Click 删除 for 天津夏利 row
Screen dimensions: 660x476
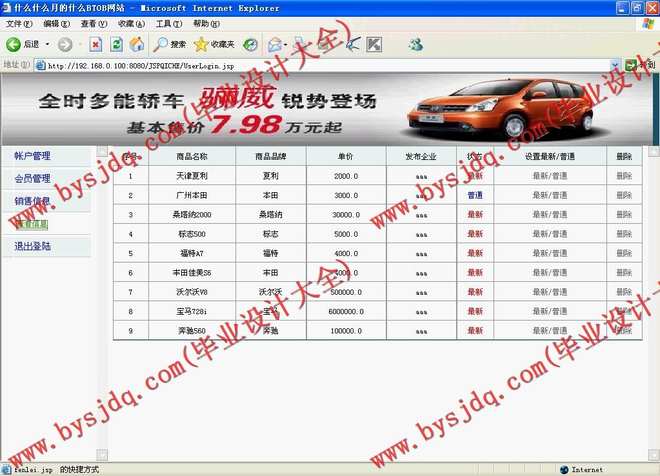pos(624,176)
